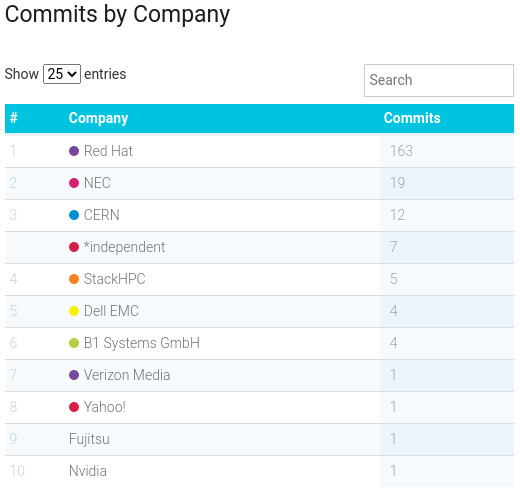This screenshot has height=494, width=520.
Task: Open the B1 Systems GmbH link
Action: click(142, 343)
